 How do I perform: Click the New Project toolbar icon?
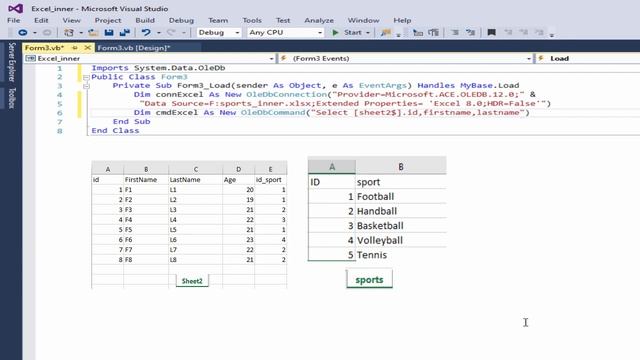pos(69,33)
